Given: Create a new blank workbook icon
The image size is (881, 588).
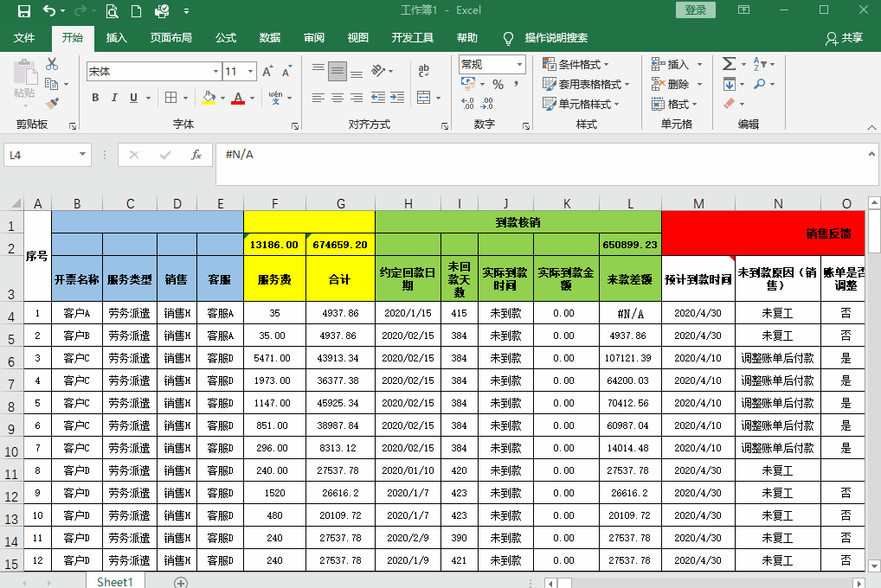Looking at the screenshot, I should [x=136, y=10].
